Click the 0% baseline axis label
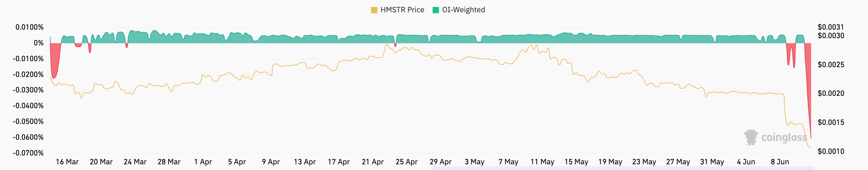 tap(39, 43)
